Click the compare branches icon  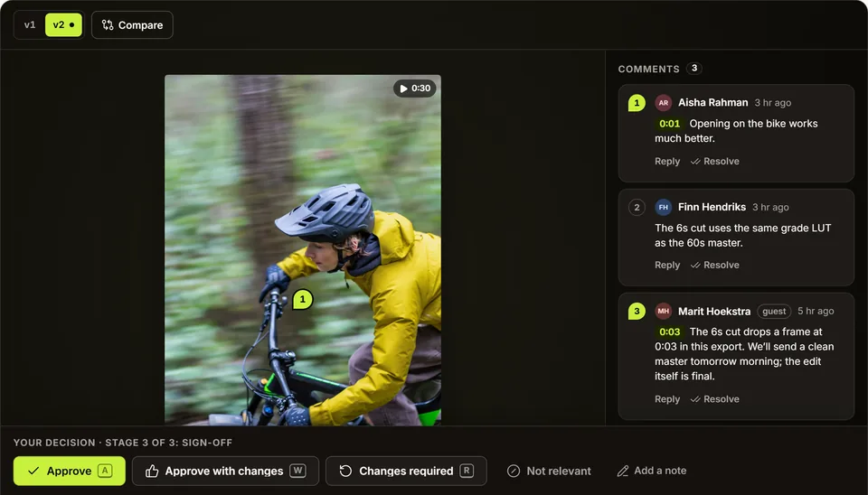tap(108, 25)
